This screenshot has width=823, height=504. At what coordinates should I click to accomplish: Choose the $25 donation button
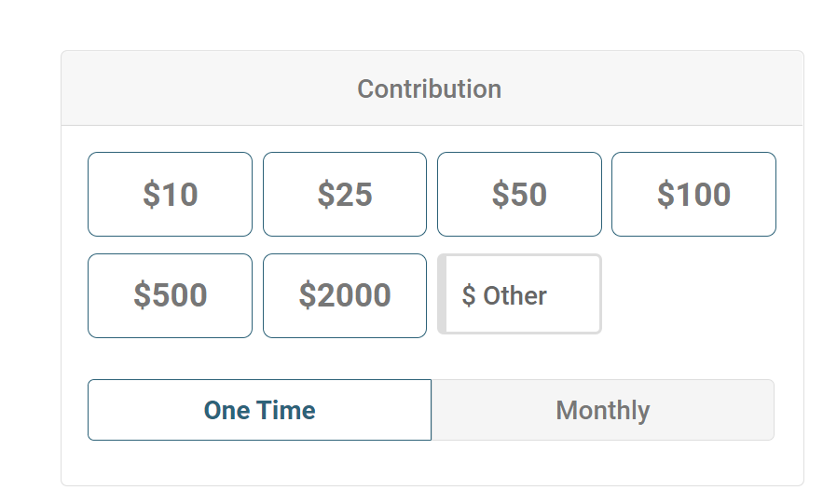(345, 194)
